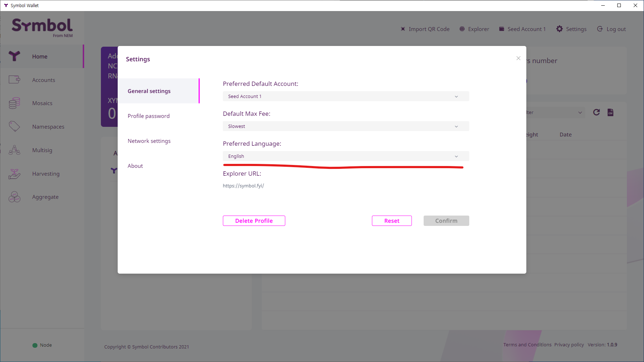
Task: Click the Symbol logo
Action: point(42,27)
